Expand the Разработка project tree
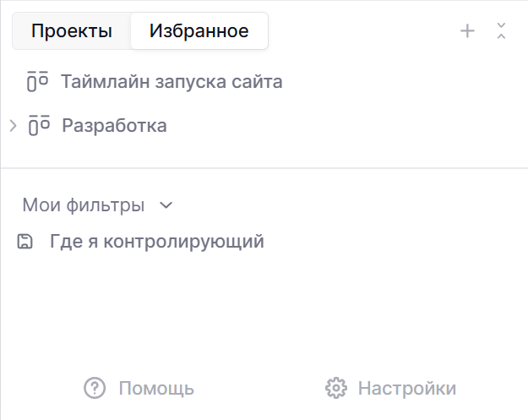 tap(13, 126)
